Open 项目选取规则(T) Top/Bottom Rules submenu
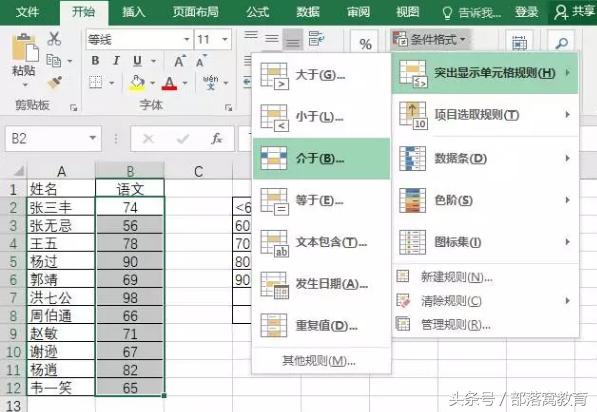This screenshot has height=412, width=597. 485,115
